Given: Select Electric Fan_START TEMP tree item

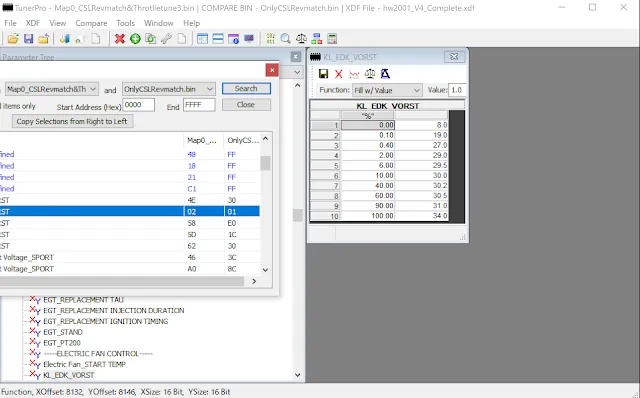Looking at the screenshot, I should [x=84, y=364].
